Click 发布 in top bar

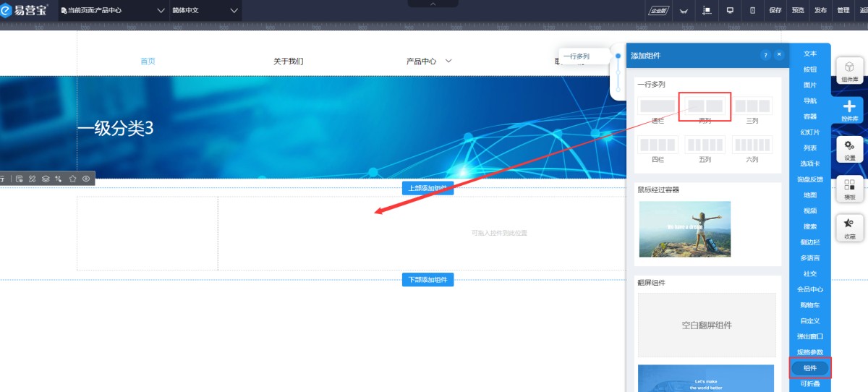coord(820,10)
